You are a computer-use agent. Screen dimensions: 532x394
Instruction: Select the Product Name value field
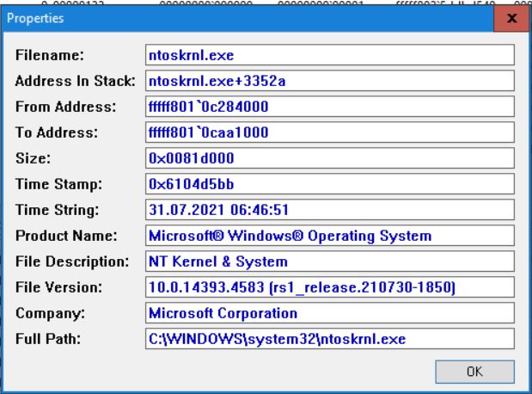pos(330,236)
